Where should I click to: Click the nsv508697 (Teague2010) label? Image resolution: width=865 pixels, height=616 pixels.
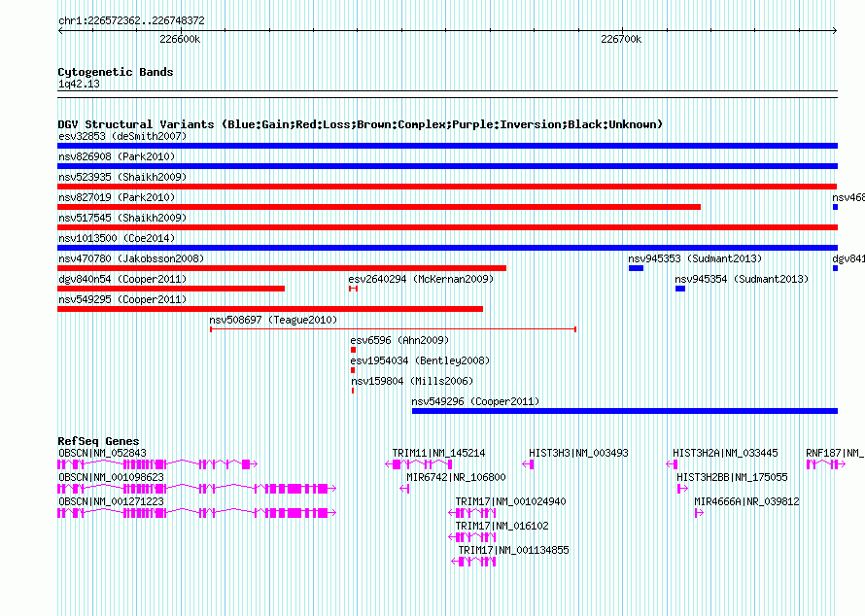click(x=273, y=320)
